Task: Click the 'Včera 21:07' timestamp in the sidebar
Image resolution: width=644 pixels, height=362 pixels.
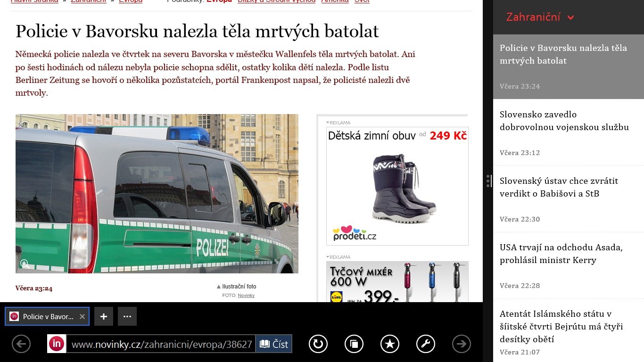Action: tap(520, 352)
